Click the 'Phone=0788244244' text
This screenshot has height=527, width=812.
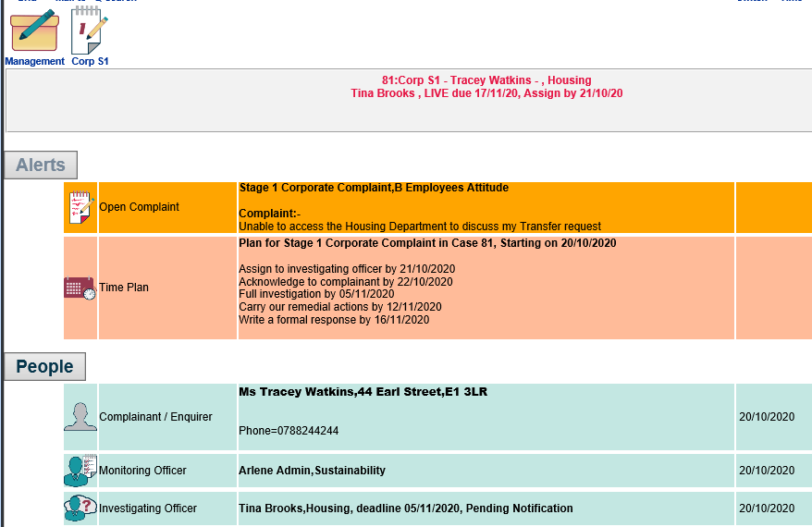coord(289,431)
